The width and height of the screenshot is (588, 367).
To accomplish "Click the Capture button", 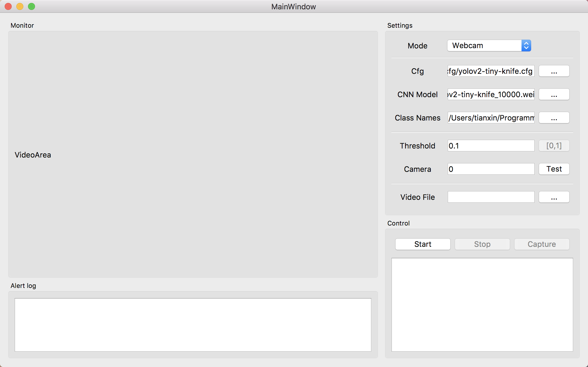I will point(542,244).
